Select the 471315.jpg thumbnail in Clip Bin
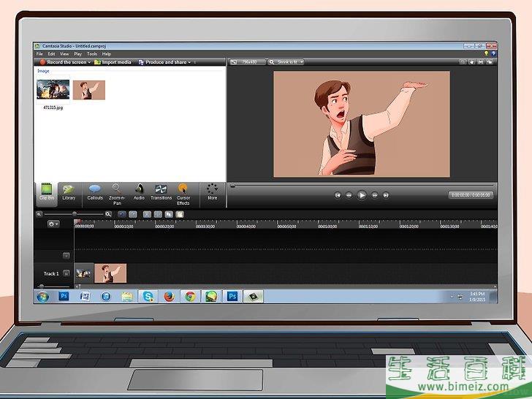 point(53,89)
